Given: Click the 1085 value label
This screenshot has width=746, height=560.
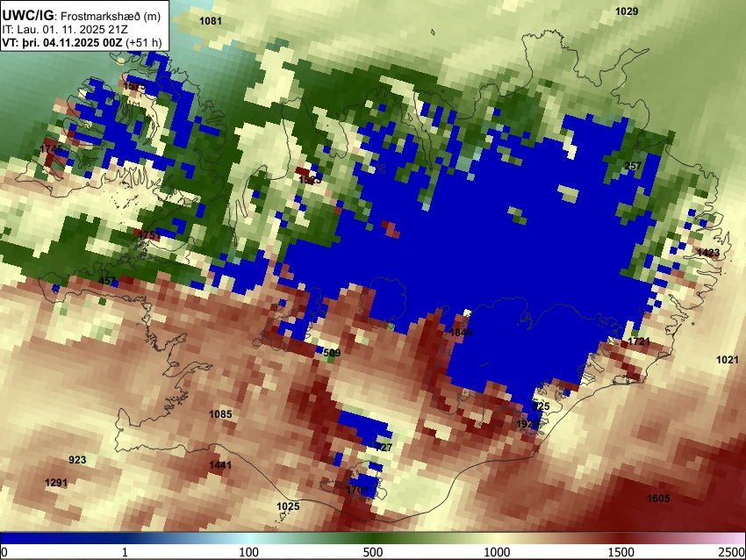Looking at the screenshot, I should (220, 414).
